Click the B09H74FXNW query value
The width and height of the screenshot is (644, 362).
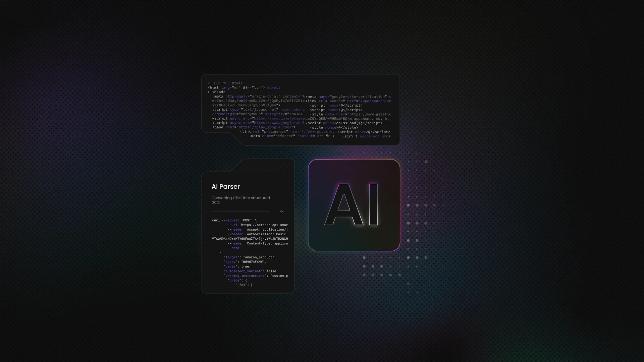252,262
